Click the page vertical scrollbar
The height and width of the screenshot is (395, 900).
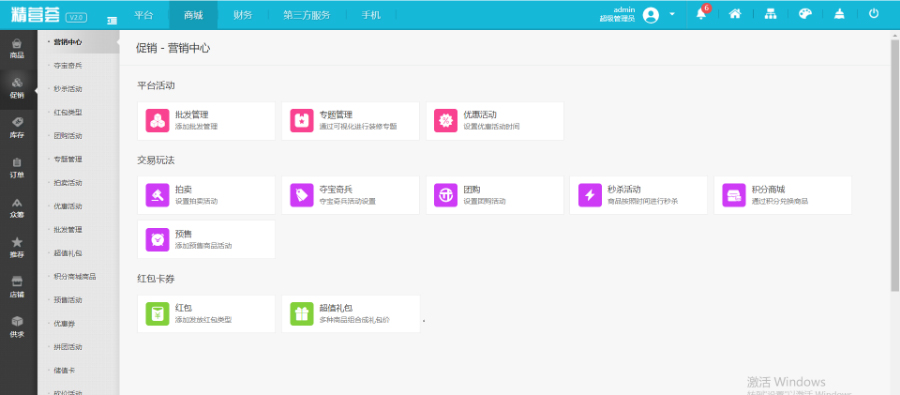click(x=895, y=166)
